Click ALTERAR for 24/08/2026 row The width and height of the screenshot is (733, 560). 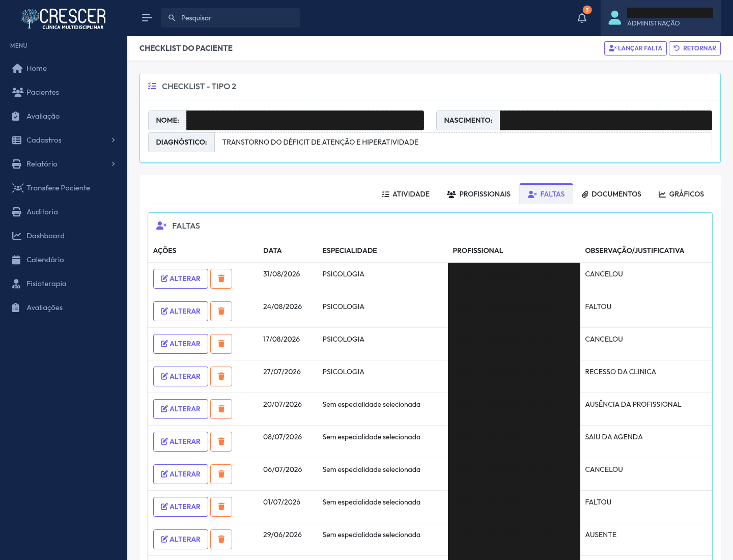pyautogui.click(x=181, y=311)
